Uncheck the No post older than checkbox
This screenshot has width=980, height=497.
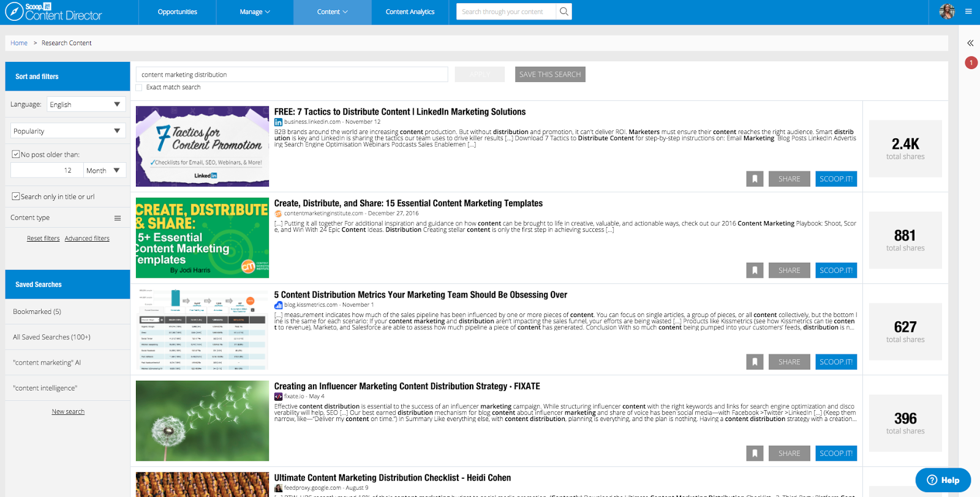(x=16, y=154)
